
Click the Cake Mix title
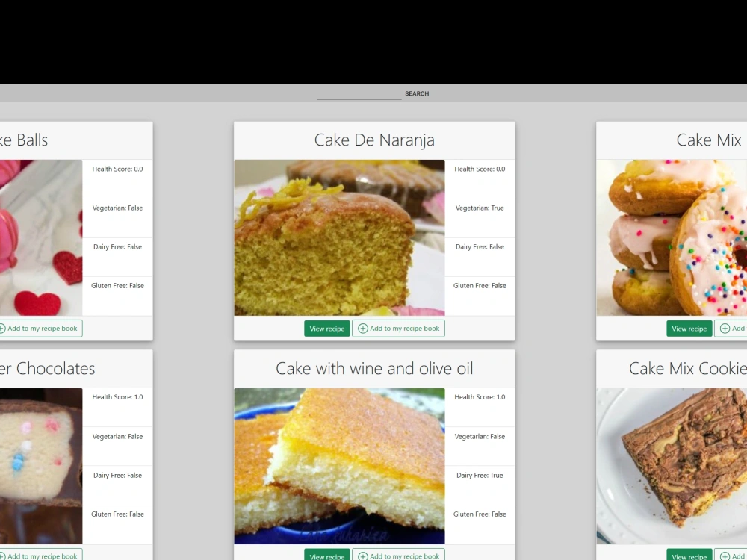click(x=708, y=140)
